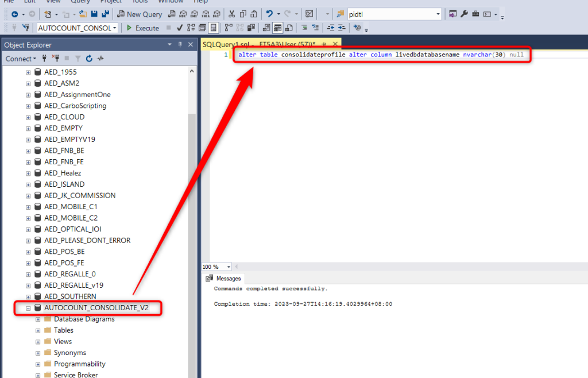Click the New Query toolbar button

pyautogui.click(x=140, y=14)
